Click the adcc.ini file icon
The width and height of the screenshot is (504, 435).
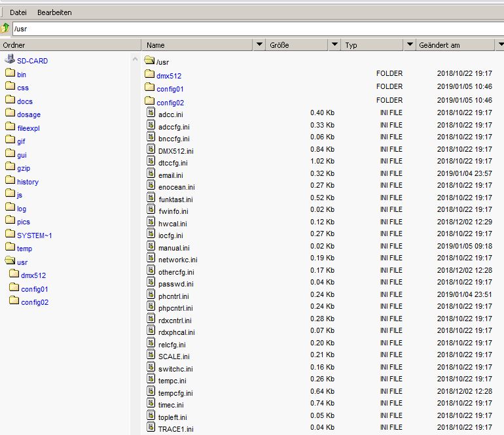tap(151, 112)
